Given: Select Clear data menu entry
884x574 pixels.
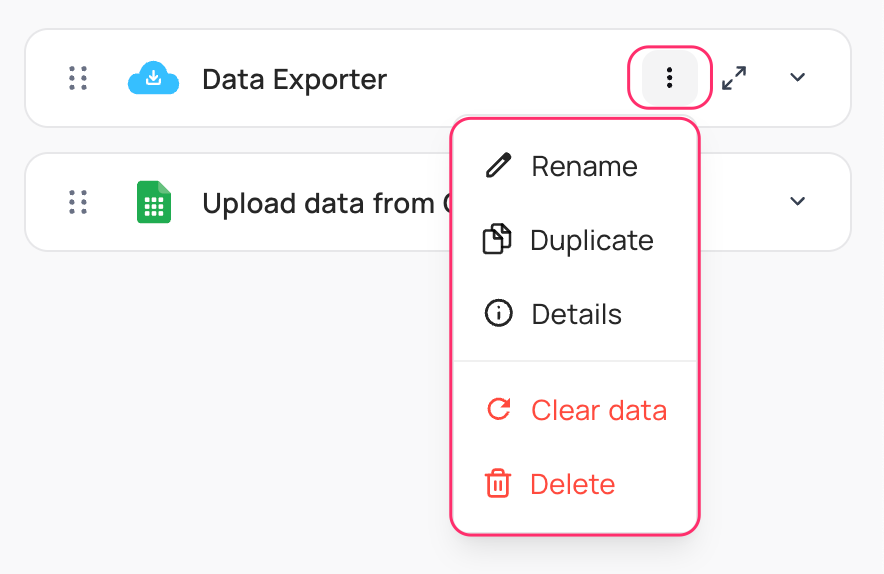Looking at the screenshot, I should coord(598,410).
